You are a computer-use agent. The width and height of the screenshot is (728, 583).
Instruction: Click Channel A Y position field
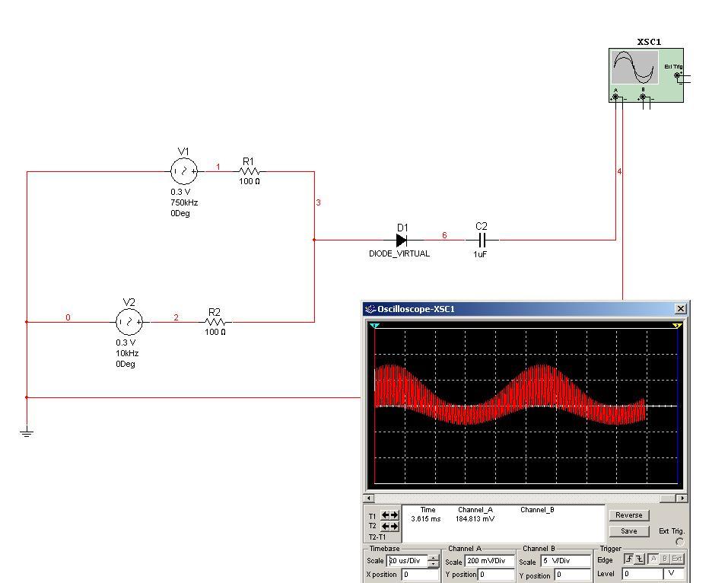click(x=497, y=575)
